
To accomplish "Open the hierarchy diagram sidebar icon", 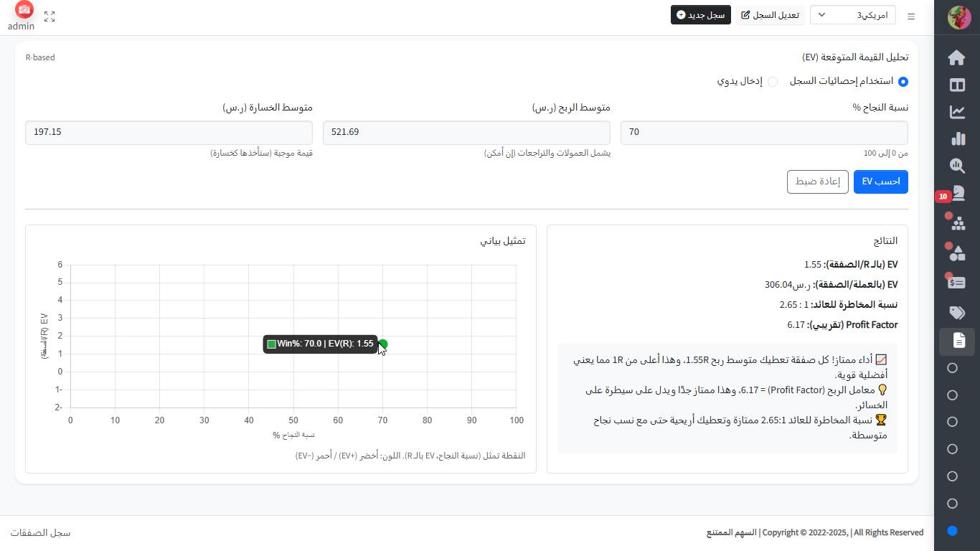I will 957,223.
